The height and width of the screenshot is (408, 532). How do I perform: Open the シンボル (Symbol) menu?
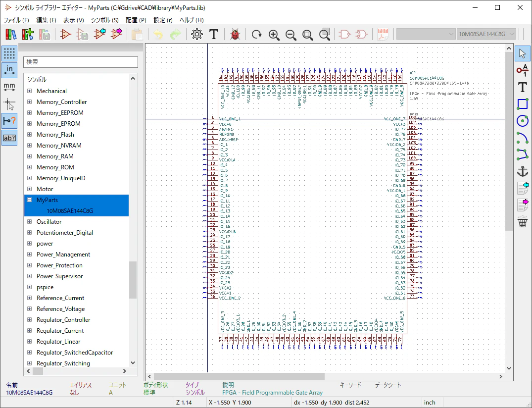pyautogui.click(x=105, y=20)
